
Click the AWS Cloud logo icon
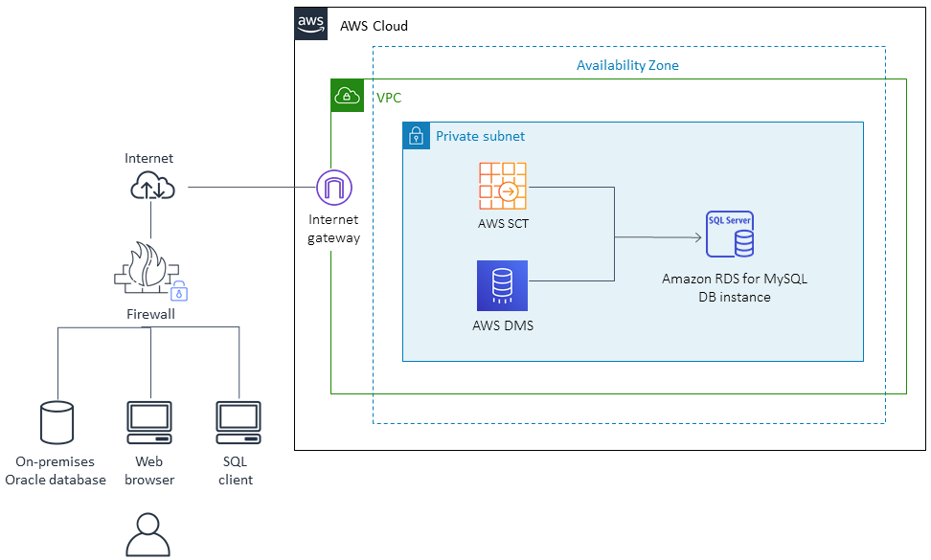(x=310, y=24)
